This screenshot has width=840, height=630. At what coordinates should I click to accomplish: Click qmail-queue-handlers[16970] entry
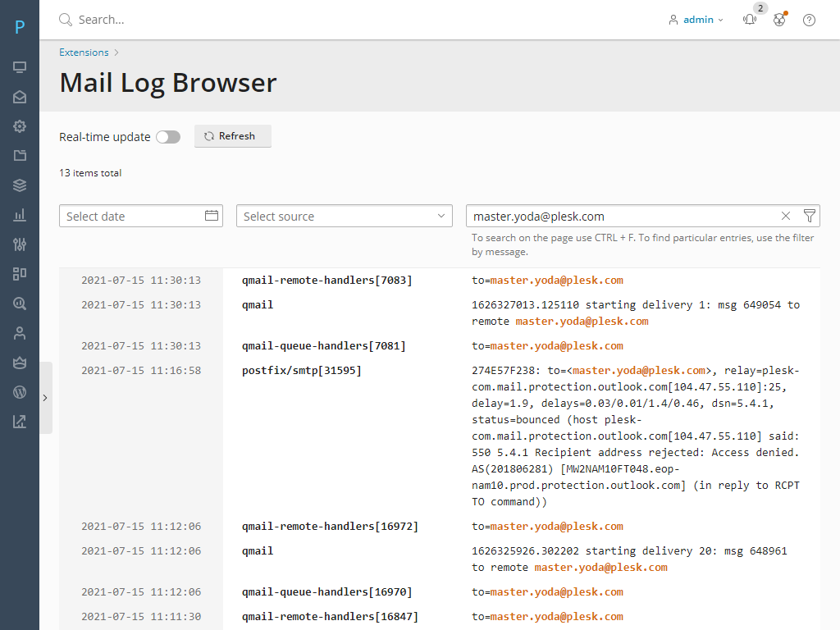[326, 592]
